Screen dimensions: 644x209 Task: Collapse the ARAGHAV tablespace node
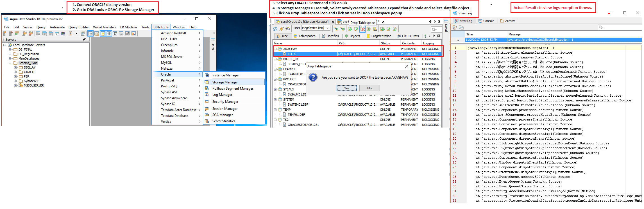[275, 49]
